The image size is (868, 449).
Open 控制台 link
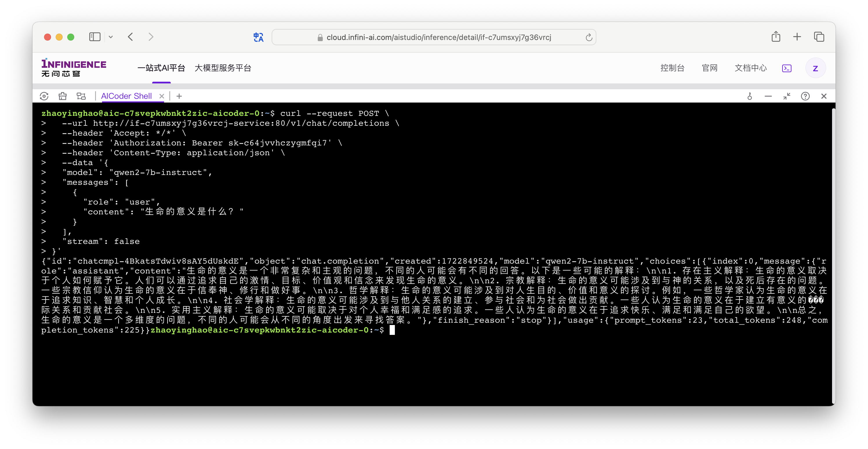[672, 68]
